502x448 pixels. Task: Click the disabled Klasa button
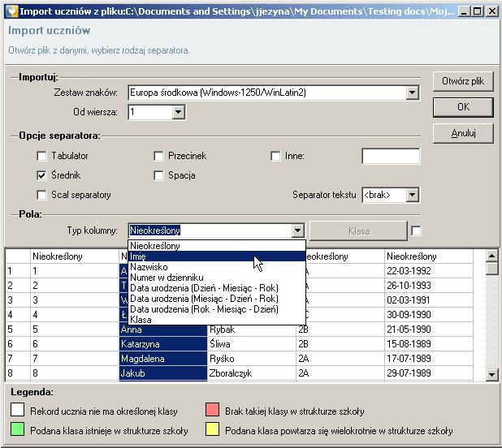[358, 230]
